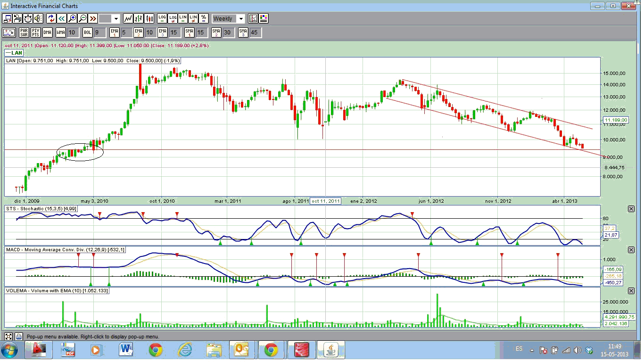The image size is (644, 362).
Task: Click the DMA indicator button
Action: pyautogui.click(x=47, y=33)
